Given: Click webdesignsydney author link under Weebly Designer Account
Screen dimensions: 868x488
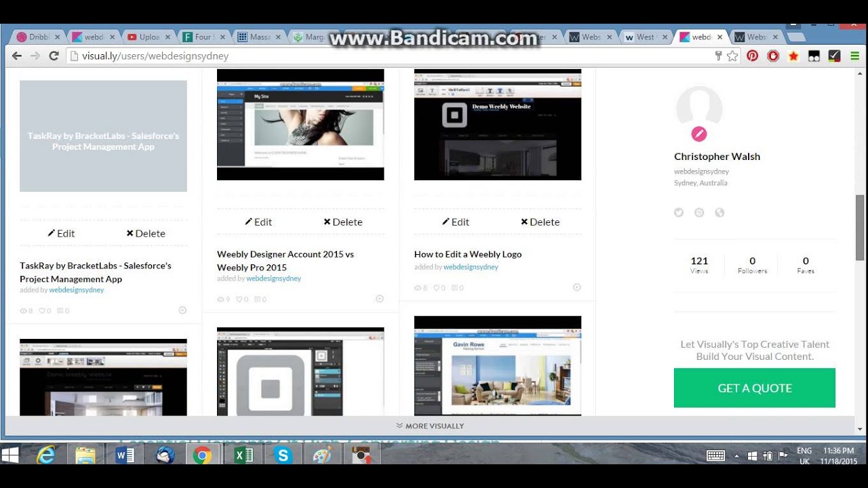Looking at the screenshot, I should click(274, 279).
